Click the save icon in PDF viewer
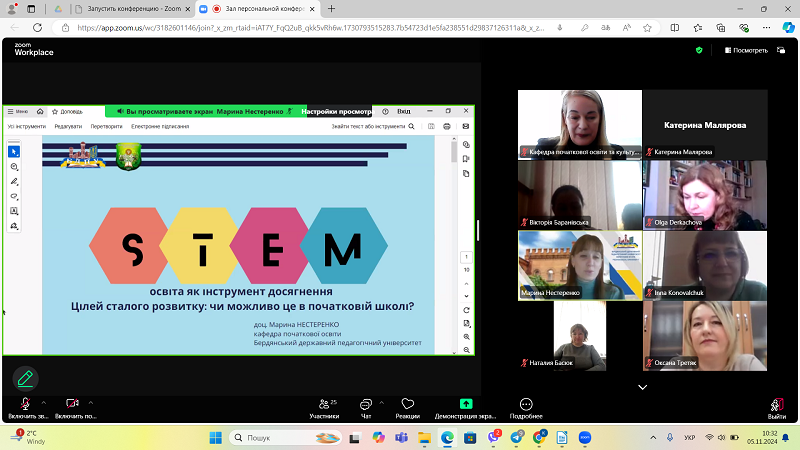 431,126
